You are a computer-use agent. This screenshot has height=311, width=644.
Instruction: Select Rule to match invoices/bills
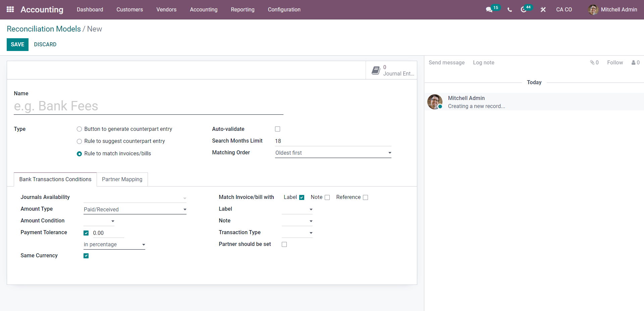pos(79,154)
